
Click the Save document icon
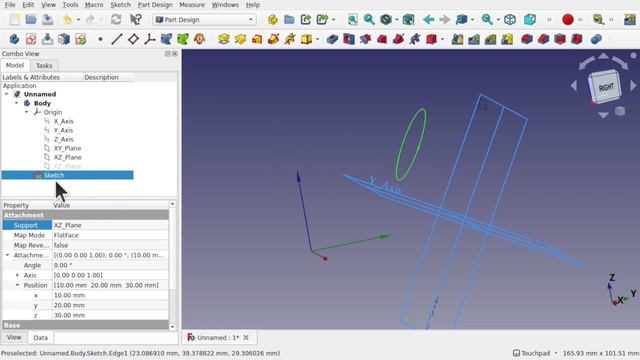click(x=47, y=19)
